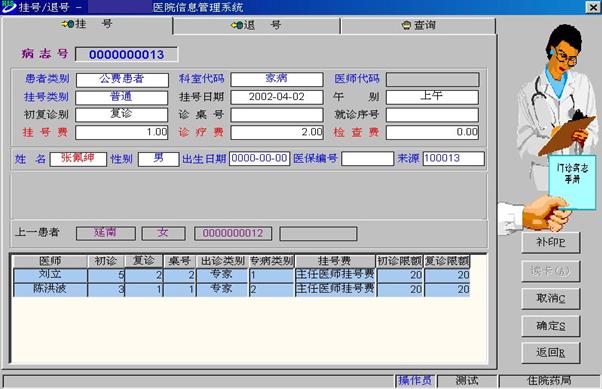Click the 取消C cancel button

click(x=551, y=299)
